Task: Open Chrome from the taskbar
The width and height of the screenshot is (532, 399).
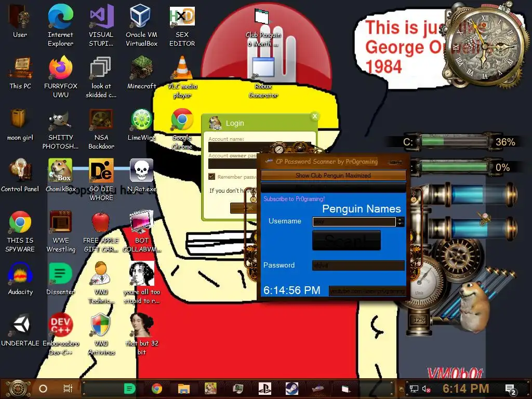Action: click(x=157, y=389)
